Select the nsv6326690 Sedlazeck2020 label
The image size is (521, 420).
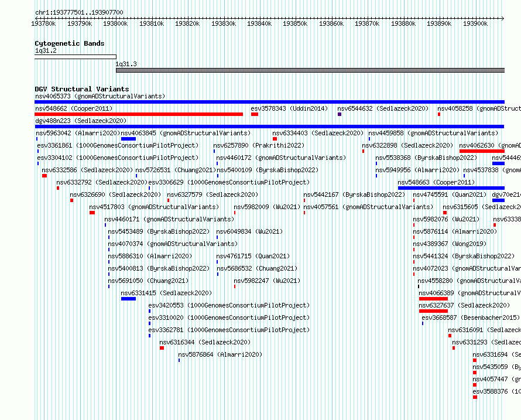point(115,194)
